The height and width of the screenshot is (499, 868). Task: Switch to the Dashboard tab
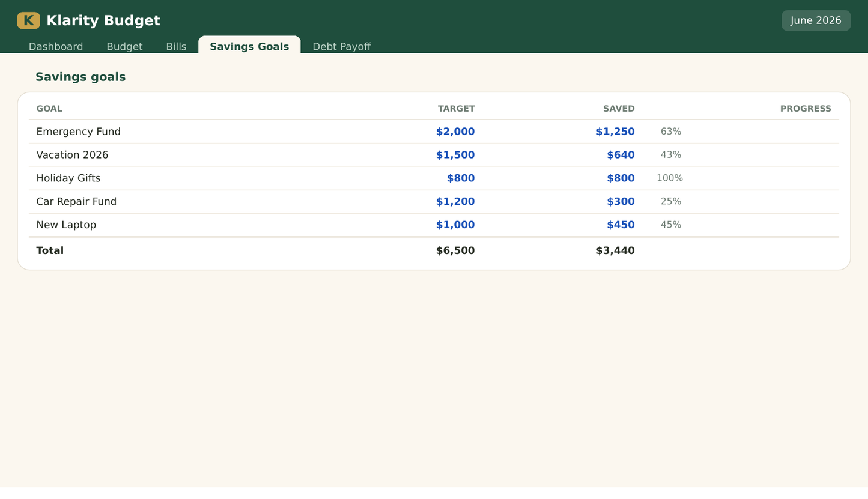(x=56, y=46)
